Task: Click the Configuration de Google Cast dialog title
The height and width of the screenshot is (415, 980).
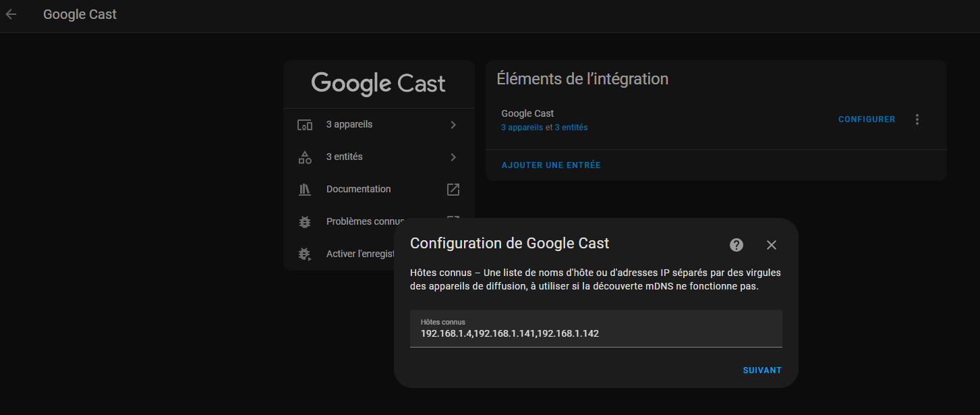Action: [x=509, y=243]
